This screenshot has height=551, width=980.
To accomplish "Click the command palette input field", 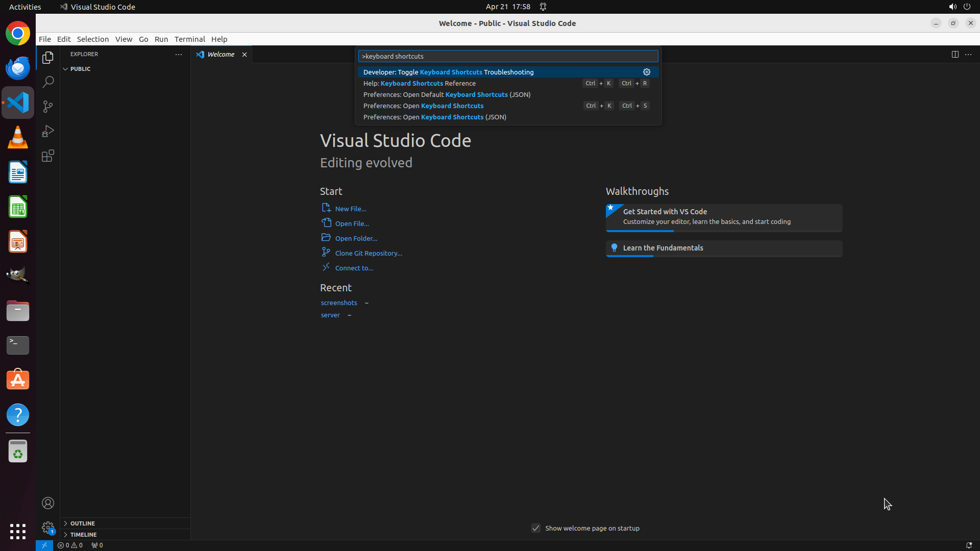I will pyautogui.click(x=508, y=56).
